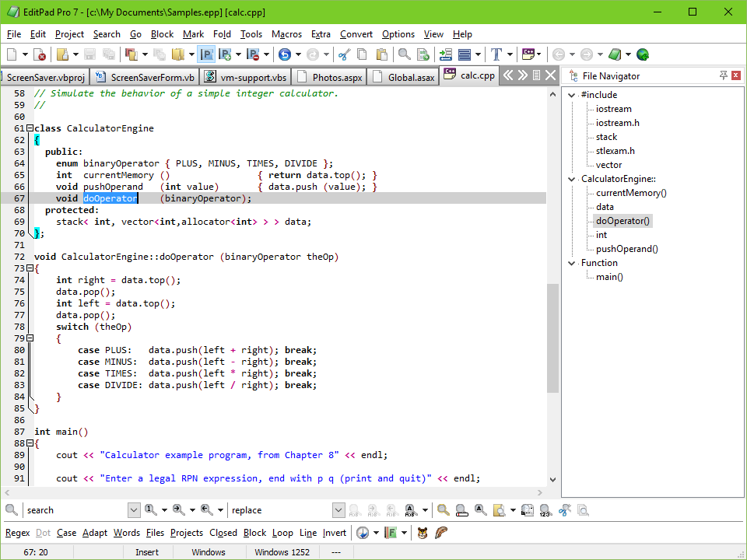The height and width of the screenshot is (560, 747).
Task: Open the Project menu
Action: 69,34
